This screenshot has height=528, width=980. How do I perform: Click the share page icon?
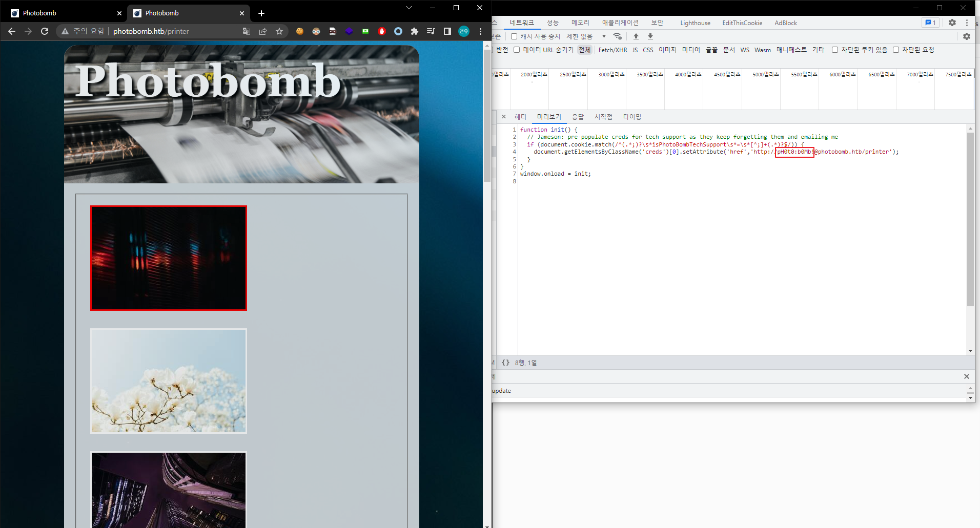(263, 31)
